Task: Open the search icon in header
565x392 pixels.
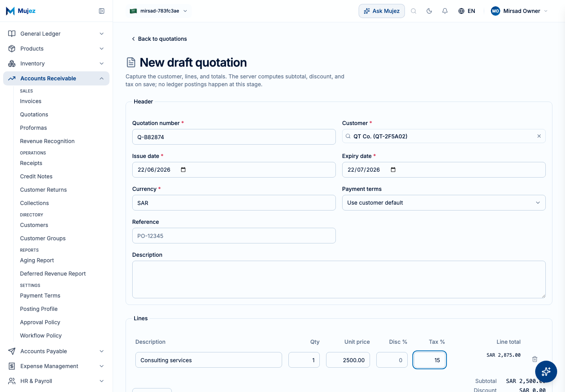Action: coord(414,11)
